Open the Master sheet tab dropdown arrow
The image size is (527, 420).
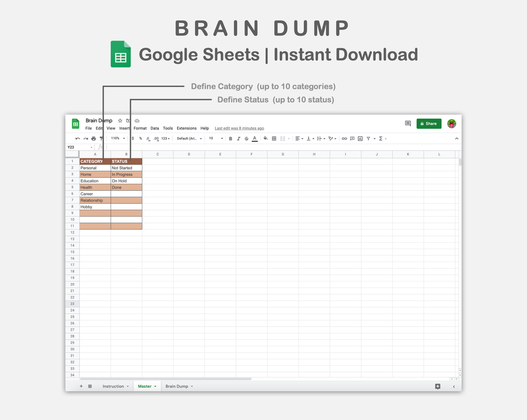click(x=155, y=386)
